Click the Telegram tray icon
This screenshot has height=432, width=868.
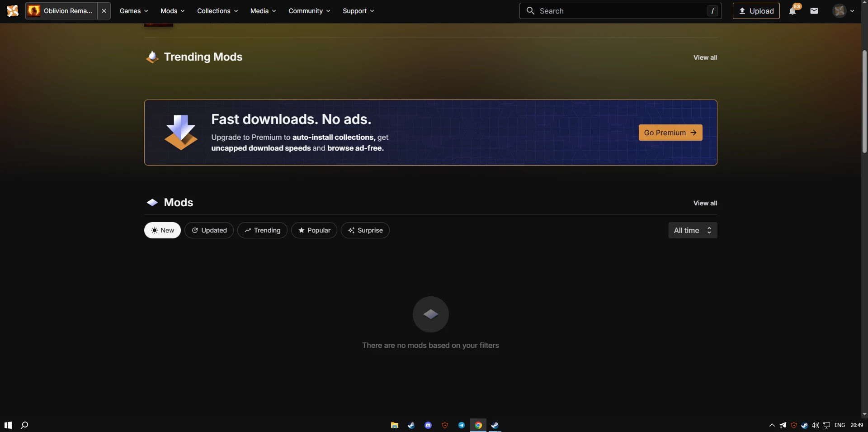783,425
